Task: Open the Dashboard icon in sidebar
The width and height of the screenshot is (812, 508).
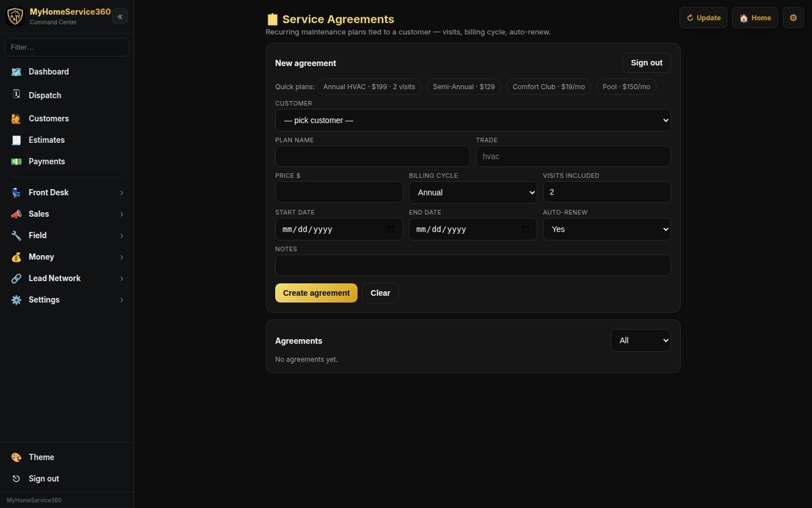Action: (16, 72)
